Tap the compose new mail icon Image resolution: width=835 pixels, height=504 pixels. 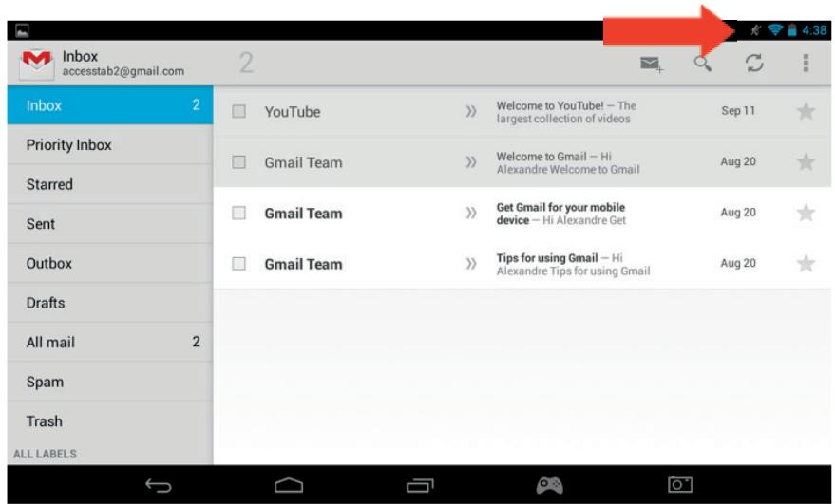[x=652, y=64]
